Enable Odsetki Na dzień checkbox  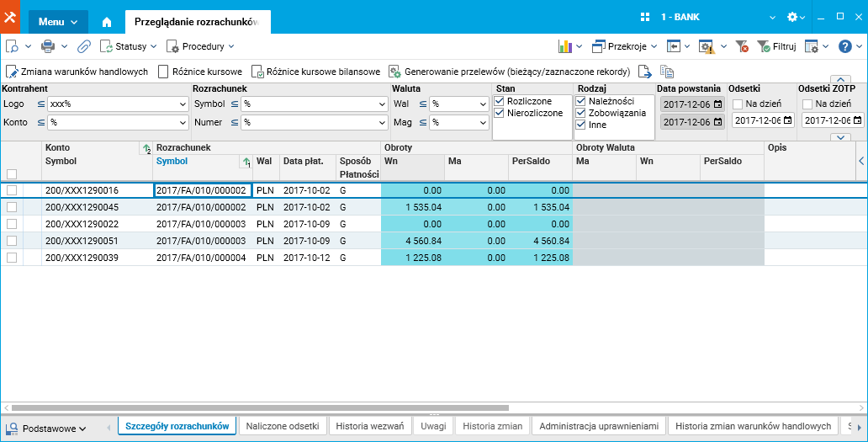coord(738,104)
